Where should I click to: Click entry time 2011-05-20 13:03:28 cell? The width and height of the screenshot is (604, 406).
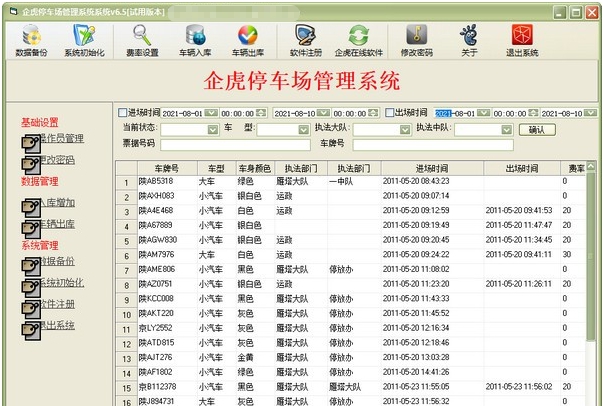[432, 357]
